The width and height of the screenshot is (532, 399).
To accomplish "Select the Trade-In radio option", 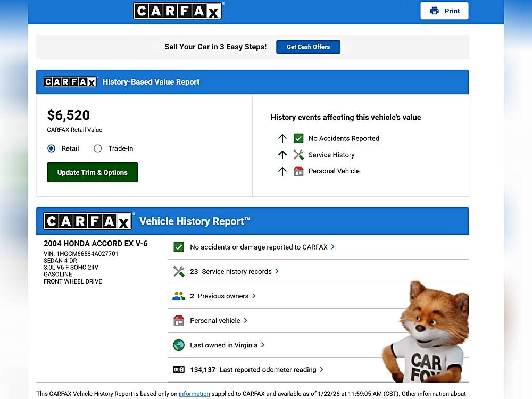I will click(x=98, y=148).
